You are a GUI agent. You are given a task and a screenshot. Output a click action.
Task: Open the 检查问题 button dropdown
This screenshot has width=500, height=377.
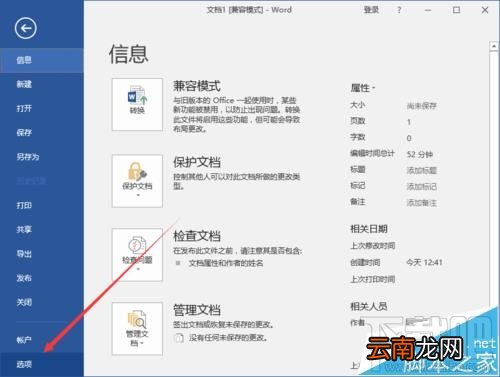pyautogui.click(x=137, y=255)
